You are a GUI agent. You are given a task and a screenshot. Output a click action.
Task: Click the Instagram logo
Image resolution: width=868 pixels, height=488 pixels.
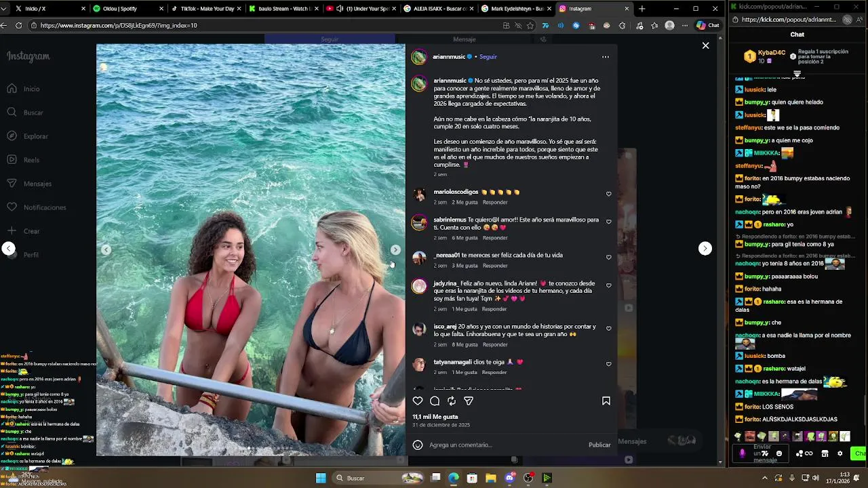[x=28, y=57]
